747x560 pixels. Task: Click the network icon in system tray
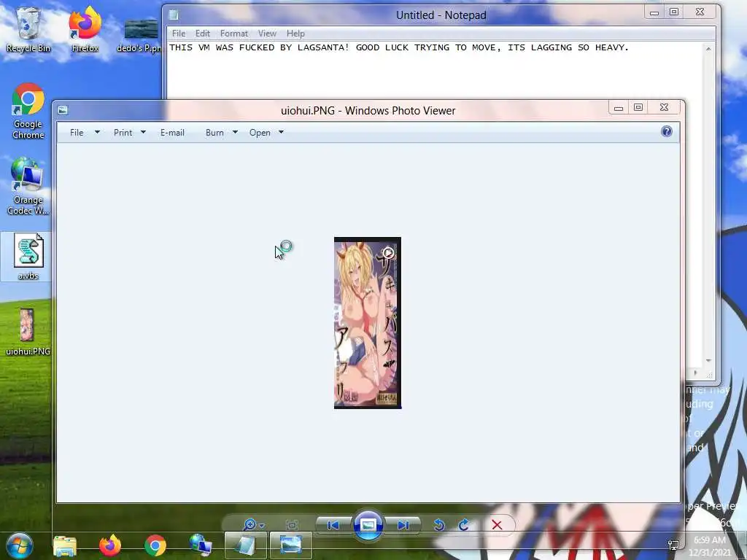673,545
